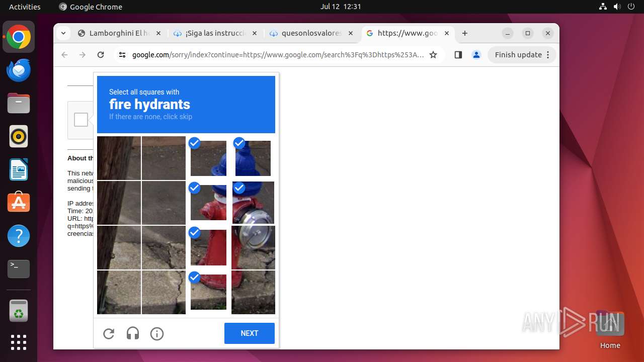Viewport: 644px width, 362px height.
Task: Switch to the audio challenge headphones icon
Action: click(x=133, y=333)
